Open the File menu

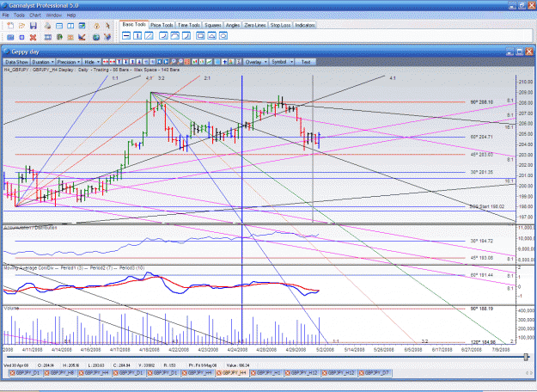(x=5, y=15)
